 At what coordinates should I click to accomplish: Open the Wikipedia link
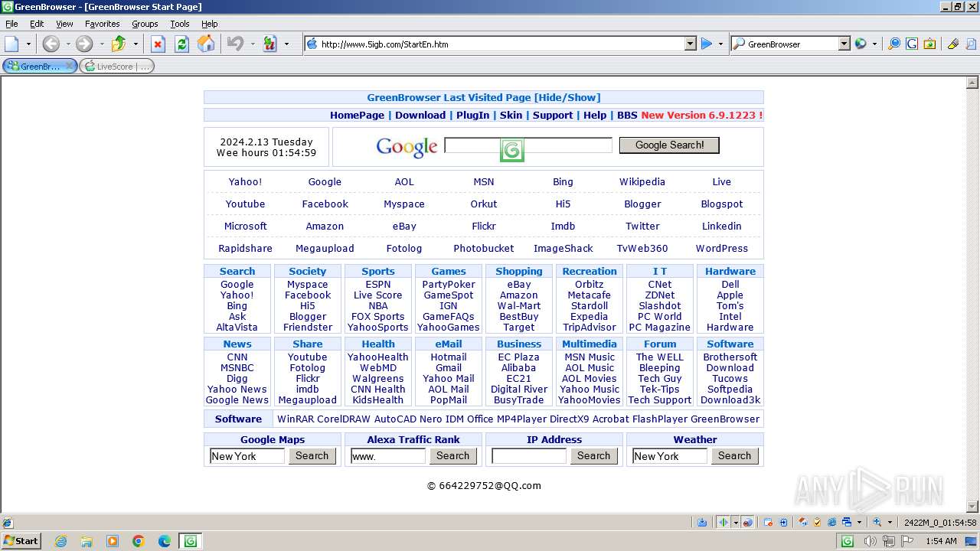tap(642, 182)
